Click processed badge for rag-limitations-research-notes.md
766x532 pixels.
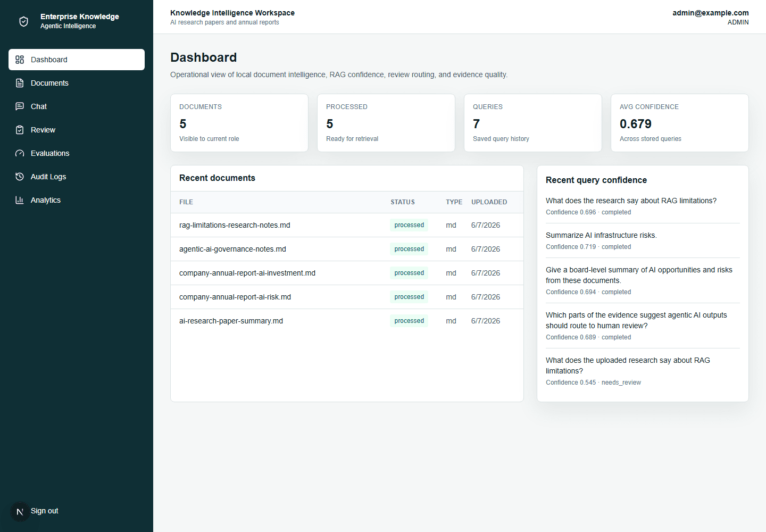[x=409, y=225]
